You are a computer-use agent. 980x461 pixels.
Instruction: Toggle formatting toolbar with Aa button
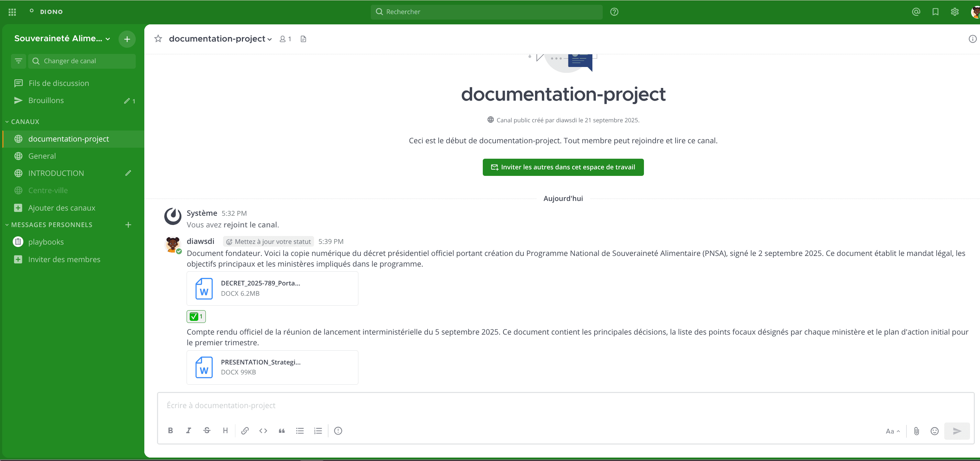click(892, 431)
